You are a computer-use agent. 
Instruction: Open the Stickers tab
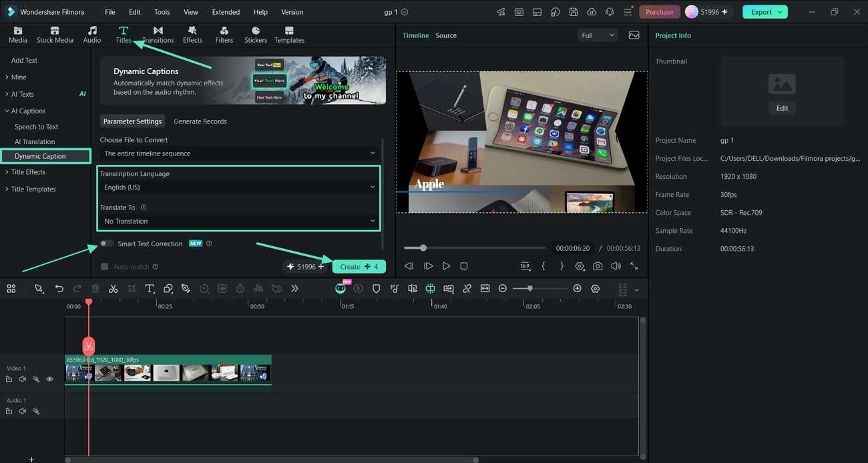[256, 35]
